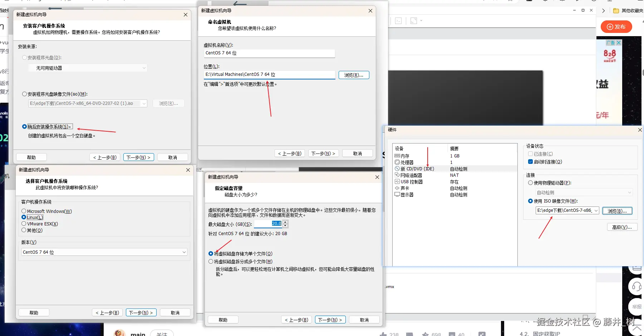Select the 内存 memory device icon
This screenshot has width=644, height=336.
[397, 156]
